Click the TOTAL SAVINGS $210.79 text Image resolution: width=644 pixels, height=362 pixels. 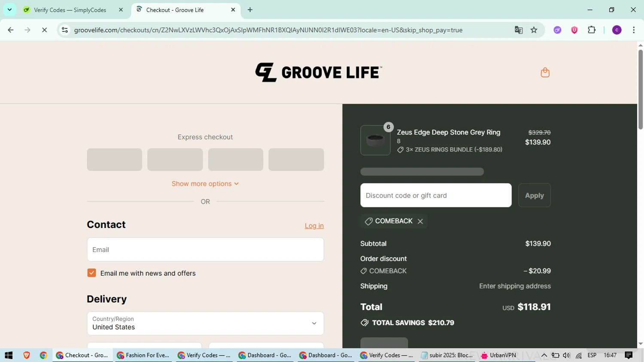[413, 323]
